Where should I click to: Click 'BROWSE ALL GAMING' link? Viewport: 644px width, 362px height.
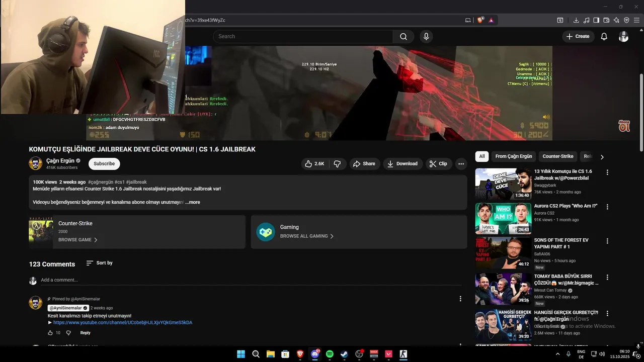pos(307,236)
